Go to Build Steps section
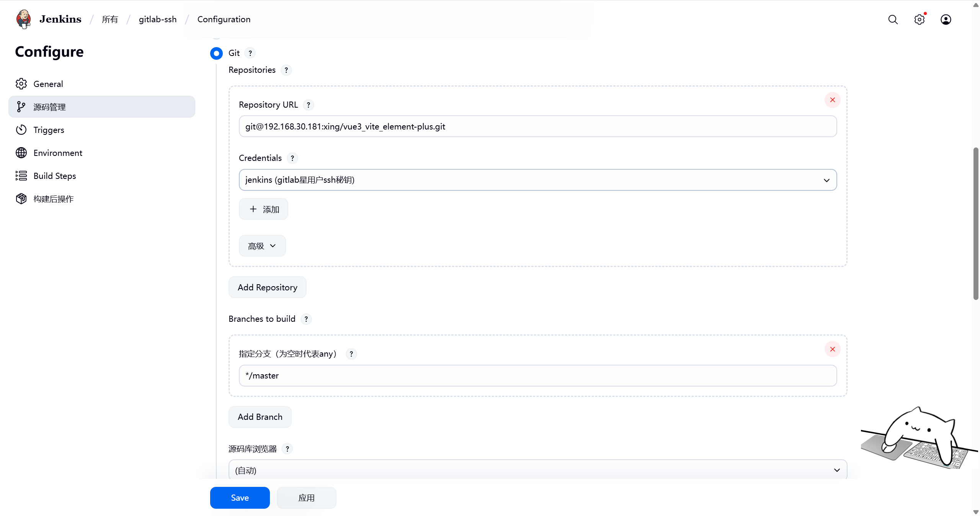 click(102, 176)
